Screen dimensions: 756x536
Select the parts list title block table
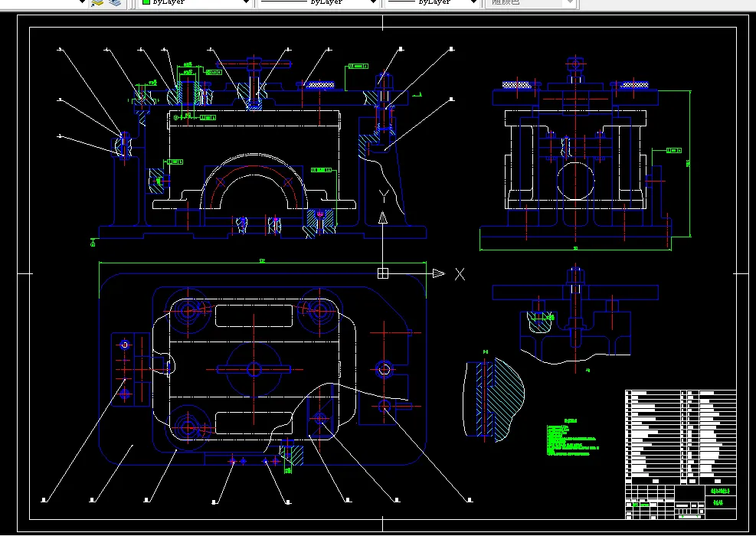coord(681,455)
